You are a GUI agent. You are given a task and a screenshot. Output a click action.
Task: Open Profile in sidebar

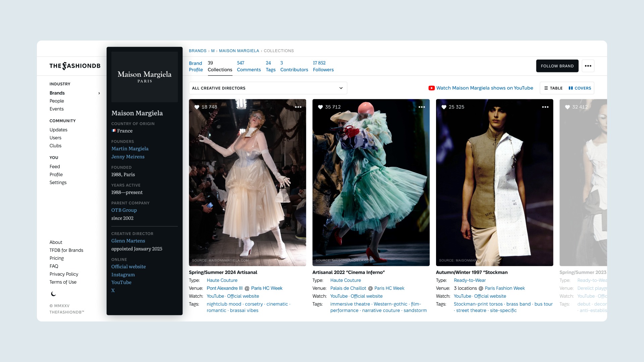click(56, 175)
